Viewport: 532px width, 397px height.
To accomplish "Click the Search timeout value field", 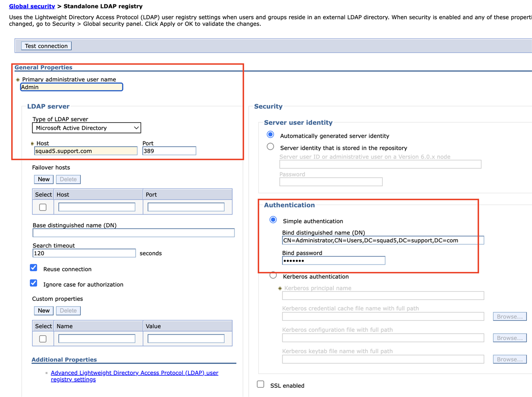I will point(84,253).
